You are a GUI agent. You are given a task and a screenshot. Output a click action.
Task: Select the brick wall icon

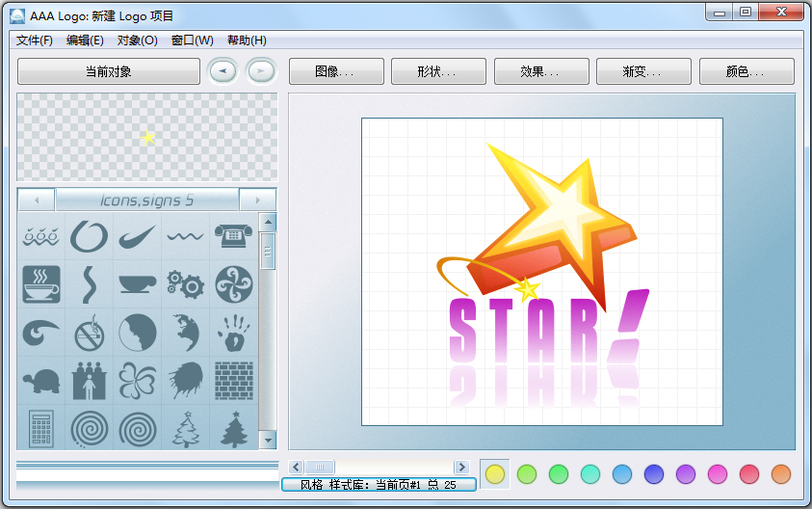pos(232,380)
